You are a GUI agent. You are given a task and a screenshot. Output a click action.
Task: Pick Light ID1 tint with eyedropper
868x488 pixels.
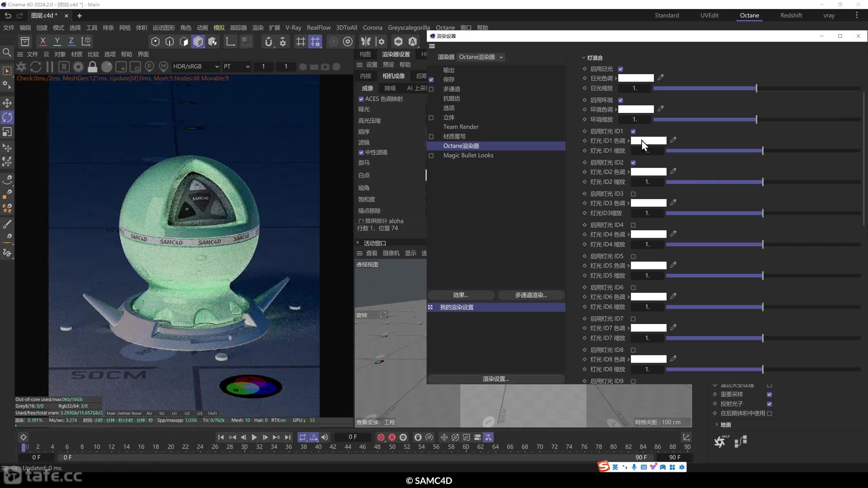[x=673, y=140]
